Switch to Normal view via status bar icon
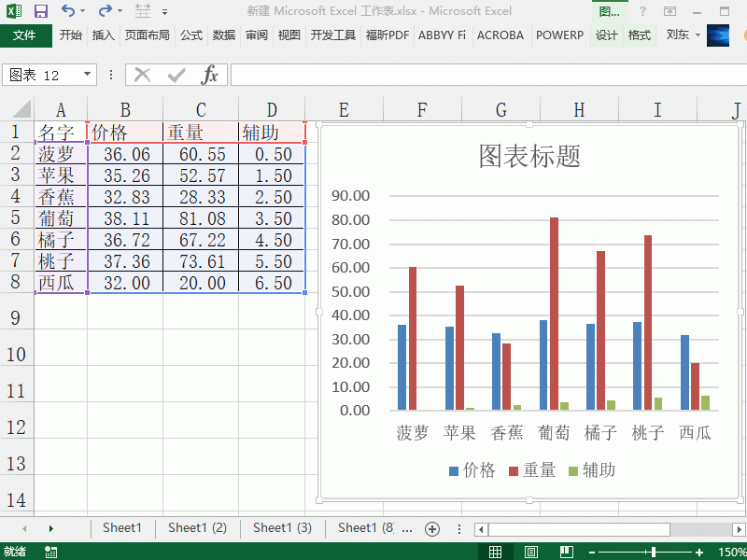Image resolution: width=747 pixels, height=560 pixels. [495, 551]
